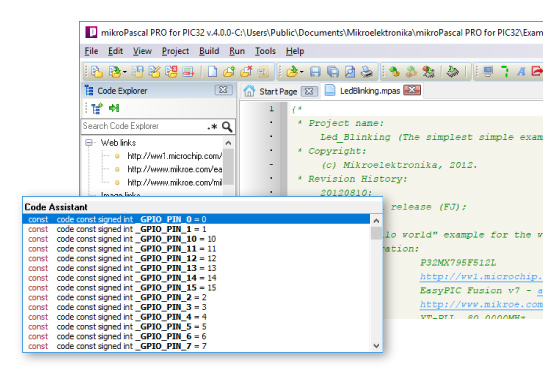Click the Save All icon
The width and height of the screenshot is (543, 373).
click(333, 72)
